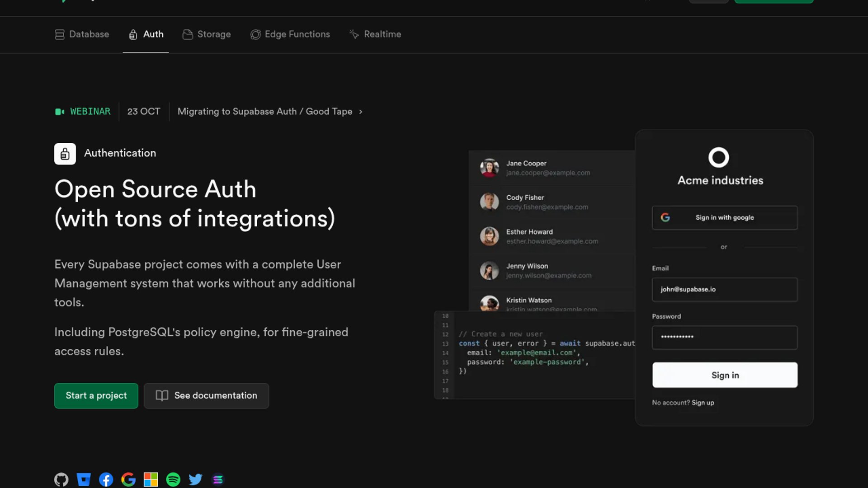The width and height of the screenshot is (868, 488).
Task: Click the chevron after Good Tape
Action: tap(361, 112)
